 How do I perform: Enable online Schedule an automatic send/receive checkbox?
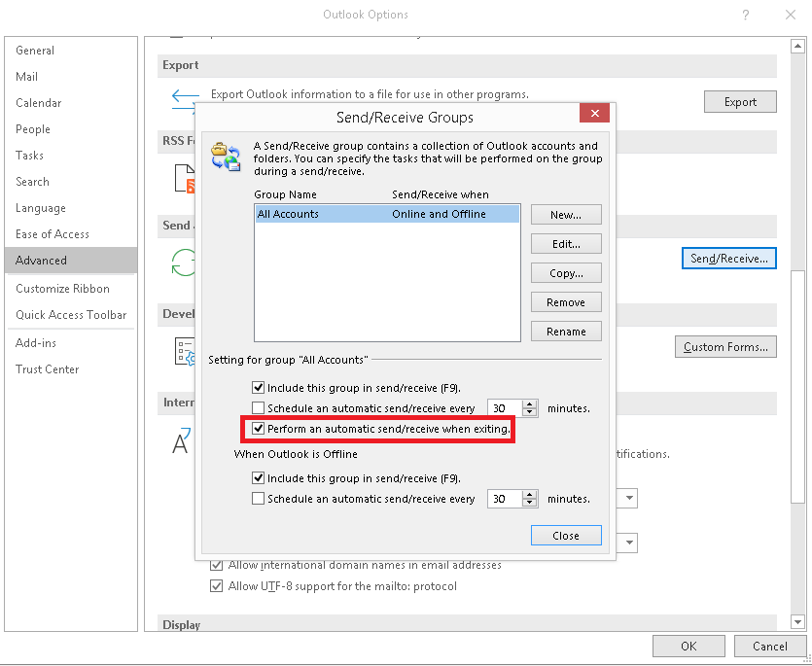point(258,408)
